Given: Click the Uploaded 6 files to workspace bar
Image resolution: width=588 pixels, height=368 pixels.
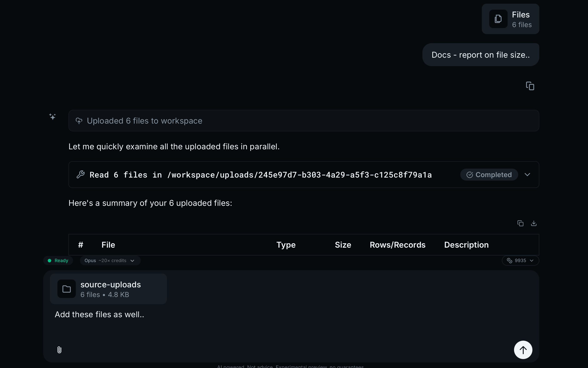Looking at the screenshot, I should point(303,121).
